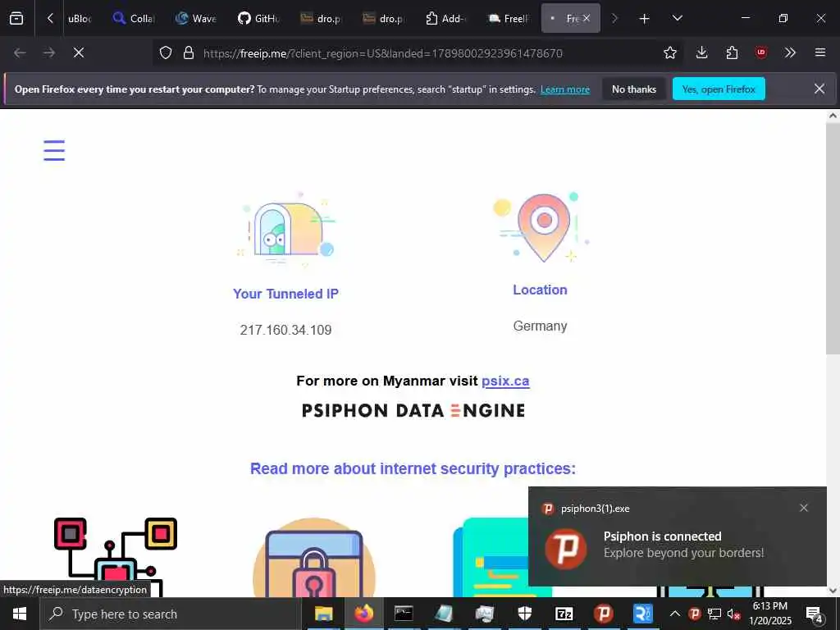Open the psix.ca link

pos(505,381)
